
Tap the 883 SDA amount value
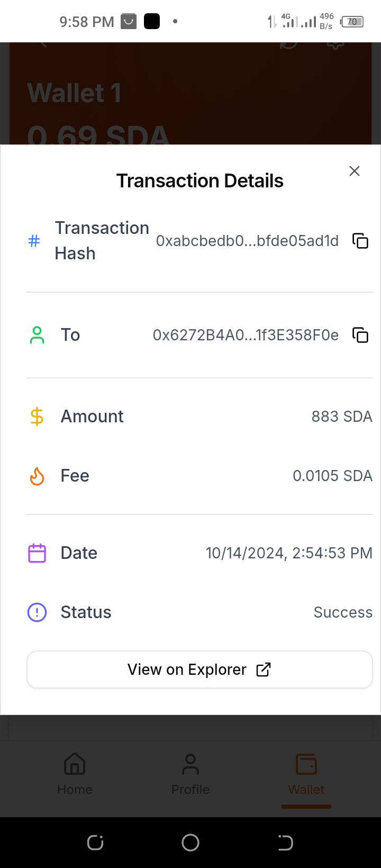pos(342,417)
